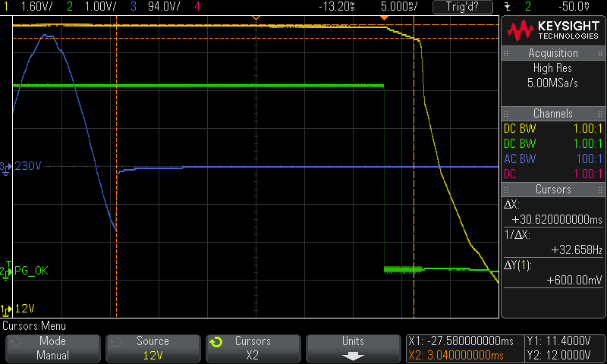
Task: Click the Keysight Technologies logo
Action: tap(554, 30)
